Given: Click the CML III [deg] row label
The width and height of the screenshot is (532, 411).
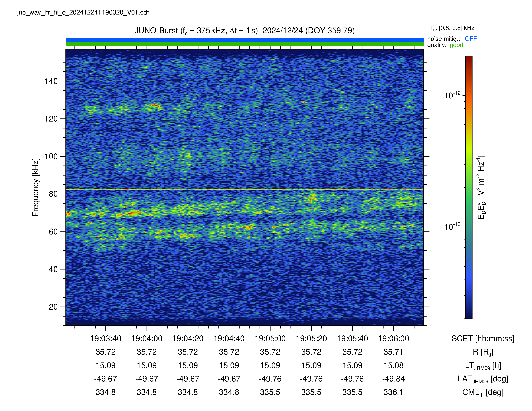Looking at the screenshot, I should (483, 392).
